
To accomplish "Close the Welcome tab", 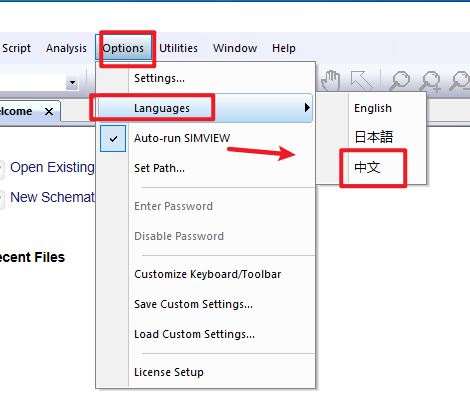I will tap(49, 111).
